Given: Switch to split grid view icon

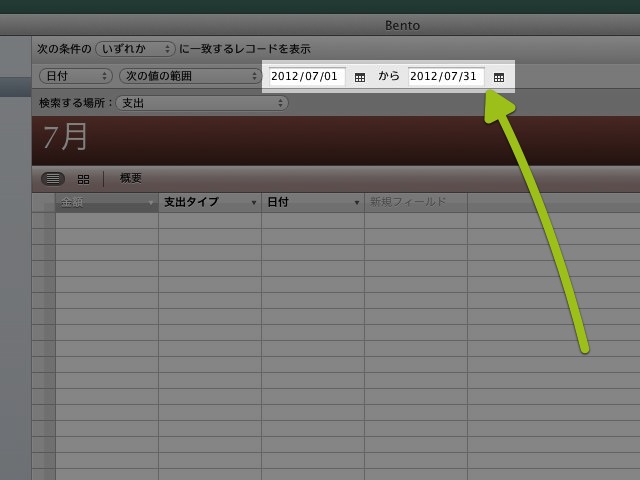Looking at the screenshot, I should click(83, 179).
